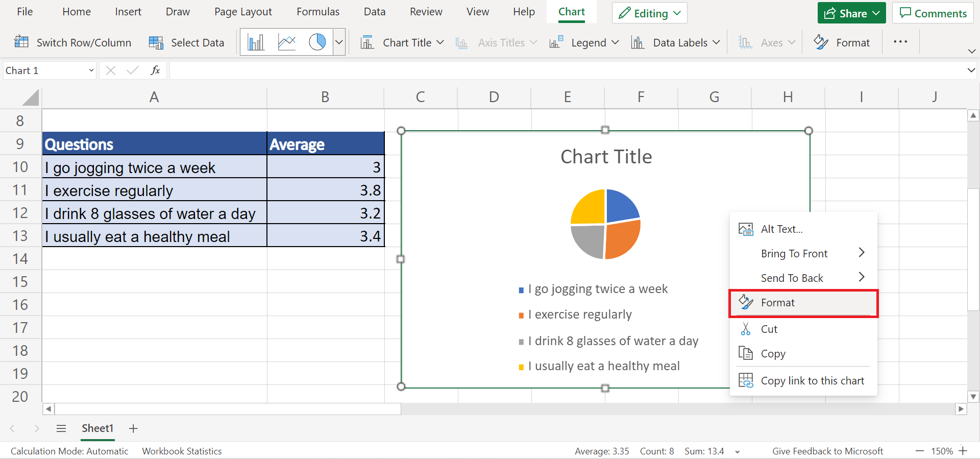
Task: Open the Comments pane button
Action: (933, 13)
